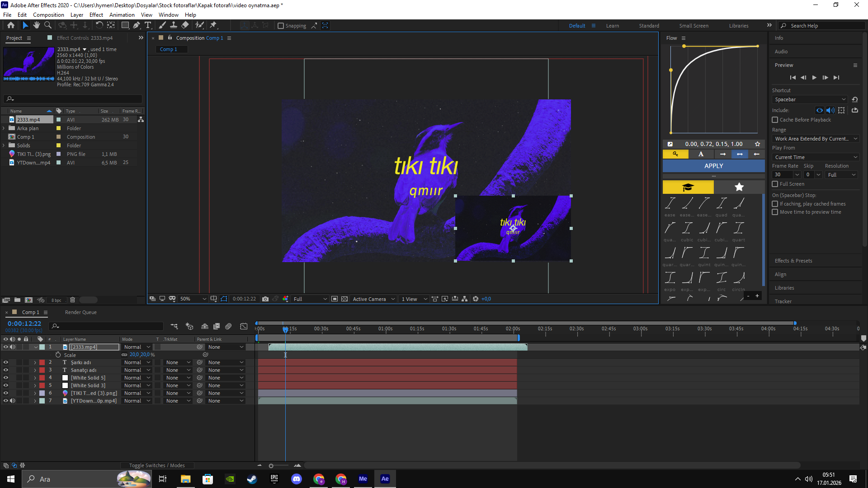Hide the White Solid 5 layer
This screenshot has width=868, height=488.
pos(6,378)
